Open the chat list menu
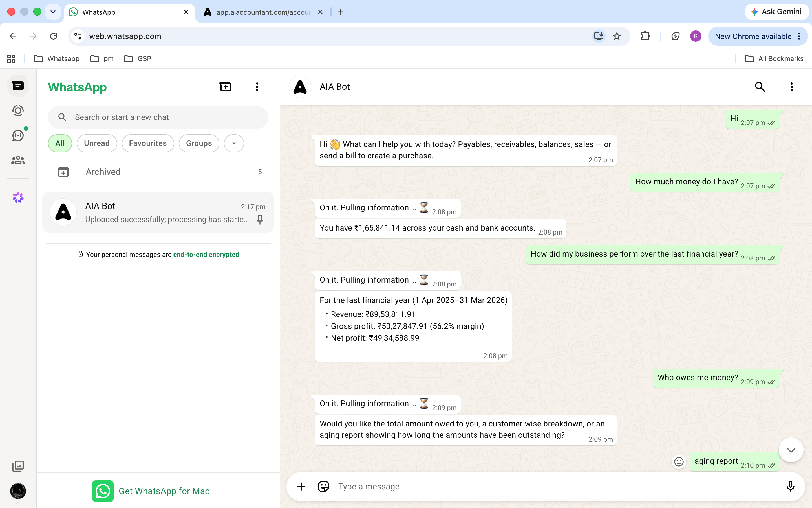The height and width of the screenshot is (508, 812). [257, 87]
